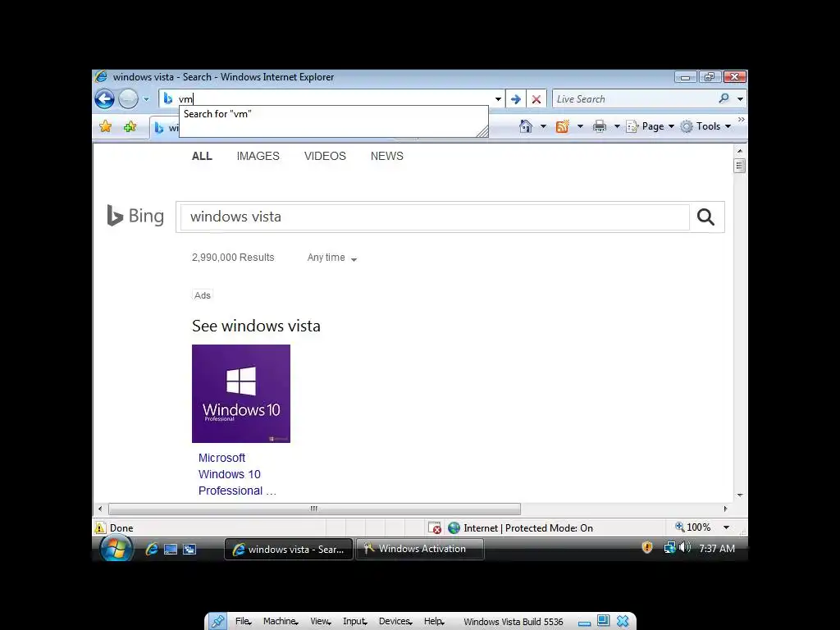
Task: Open the Input menu in VM toolbar
Action: pyautogui.click(x=354, y=622)
